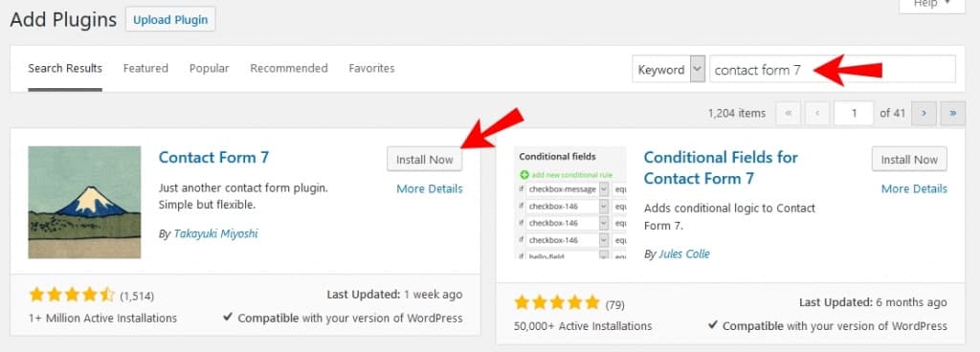
Task: Expand the Keyword search type dropdown
Action: pyautogui.click(x=669, y=69)
